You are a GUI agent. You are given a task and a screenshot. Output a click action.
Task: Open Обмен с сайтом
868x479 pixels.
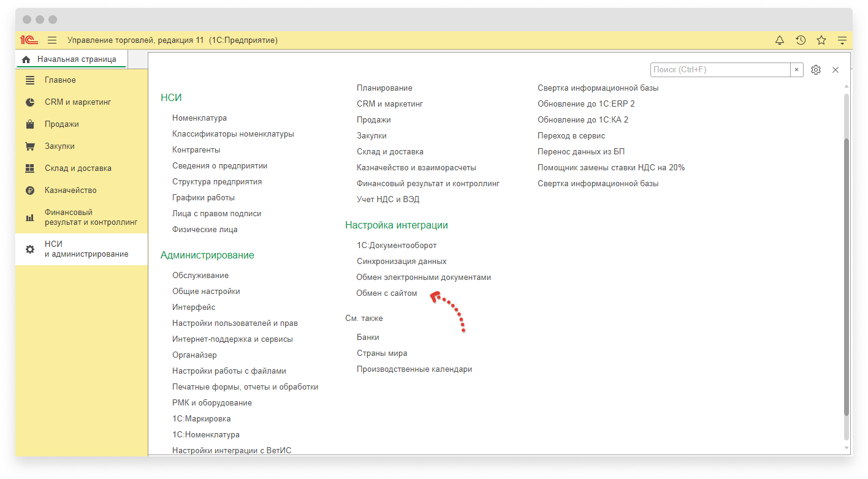387,293
